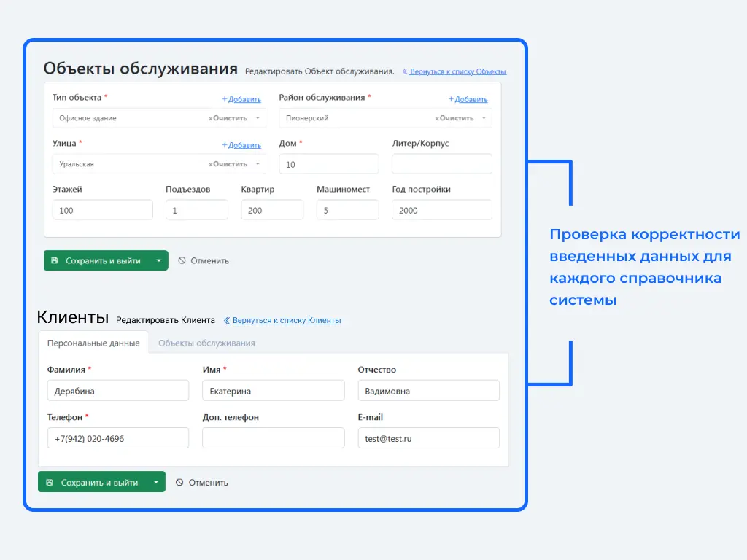Screen dimensions: 747x560
Task: Expand the Улица dropdown arrow
Action: (259, 164)
